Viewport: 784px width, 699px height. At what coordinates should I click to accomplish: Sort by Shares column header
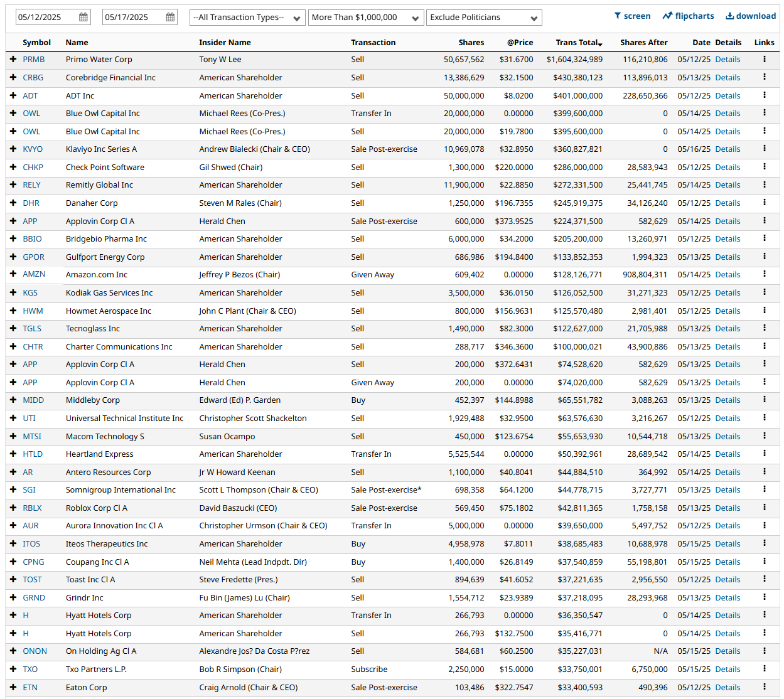pyautogui.click(x=471, y=43)
